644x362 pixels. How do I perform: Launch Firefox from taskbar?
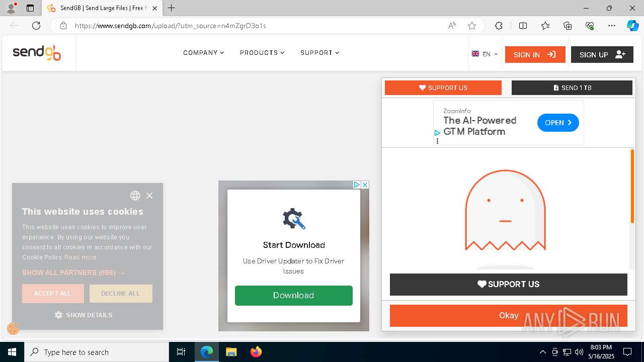click(256, 352)
